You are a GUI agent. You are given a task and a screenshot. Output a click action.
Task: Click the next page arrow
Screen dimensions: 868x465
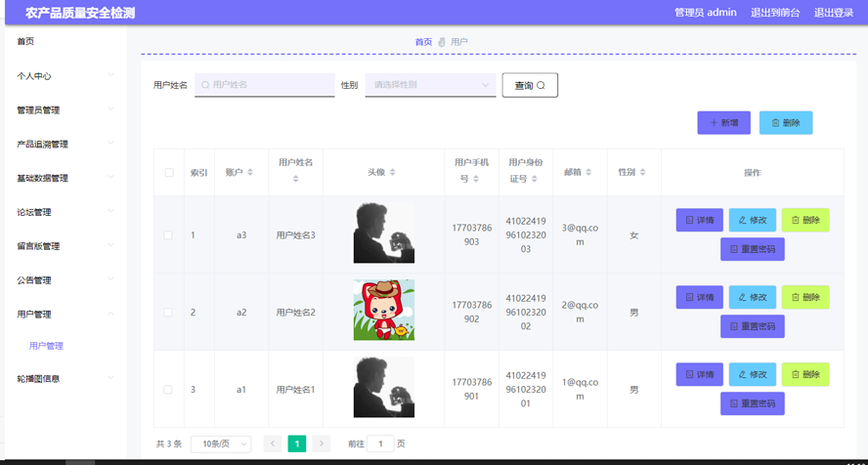tap(321, 444)
